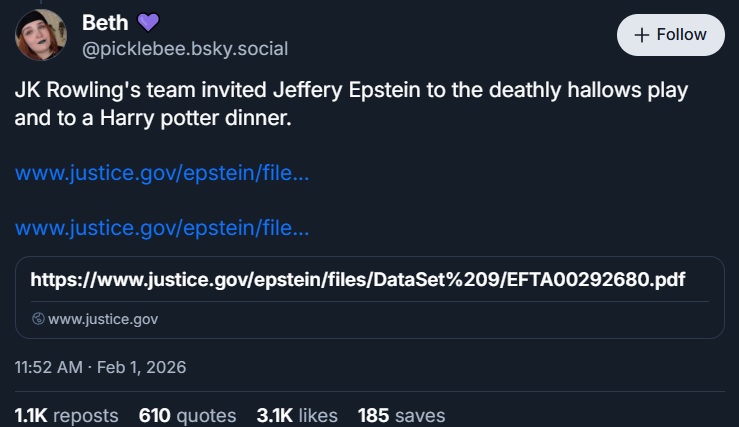739x427 pixels.
Task: Click the globe icon in the link card
Action: click(x=38, y=319)
